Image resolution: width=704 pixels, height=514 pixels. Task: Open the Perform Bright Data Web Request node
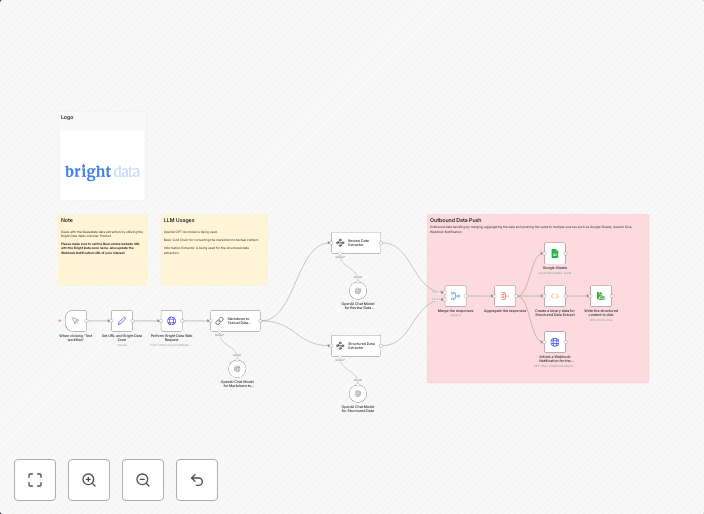coord(172,321)
